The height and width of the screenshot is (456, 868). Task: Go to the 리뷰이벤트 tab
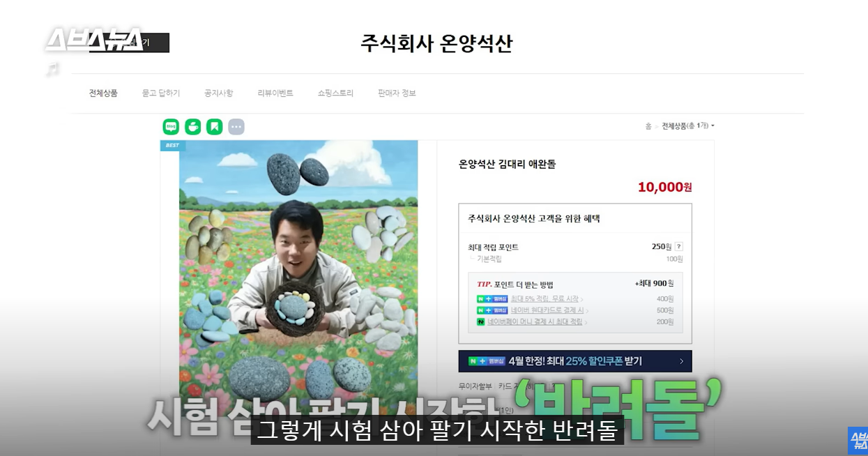pyautogui.click(x=275, y=93)
